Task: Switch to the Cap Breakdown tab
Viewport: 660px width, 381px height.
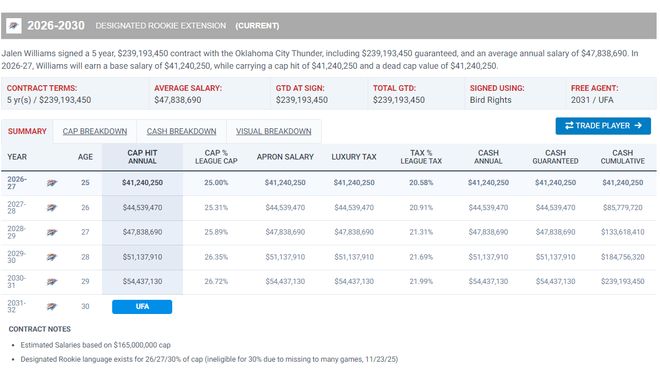Action: 95,131
